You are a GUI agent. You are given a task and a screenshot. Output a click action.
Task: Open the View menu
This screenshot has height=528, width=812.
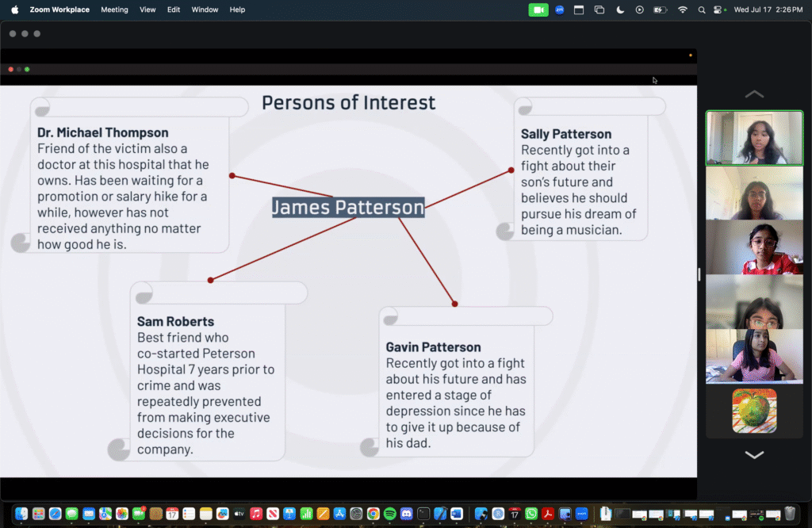coord(147,10)
